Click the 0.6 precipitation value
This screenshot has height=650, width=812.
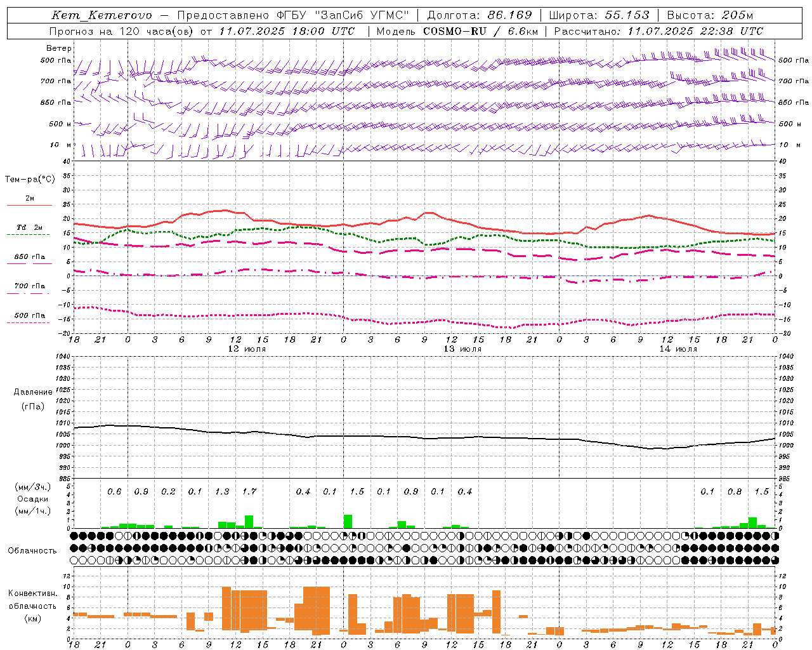click(114, 492)
